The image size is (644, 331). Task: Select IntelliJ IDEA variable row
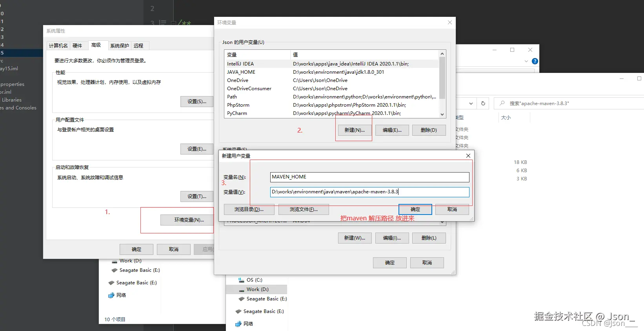pyautogui.click(x=331, y=64)
